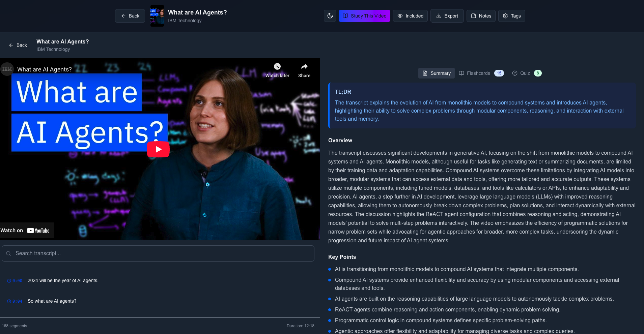Jump to 0:04 transcript timestamp
644x334 pixels.
[15, 301]
